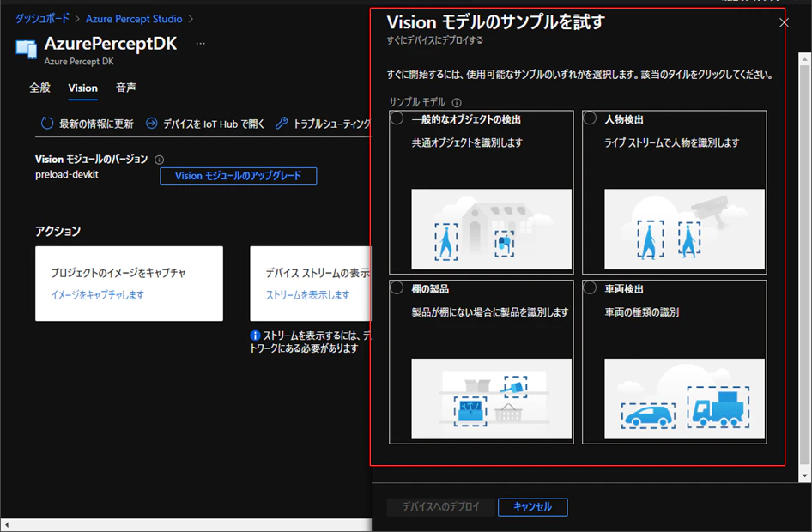Switch to the Vision tab
Image resolution: width=812 pixels, height=532 pixels.
point(83,88)
